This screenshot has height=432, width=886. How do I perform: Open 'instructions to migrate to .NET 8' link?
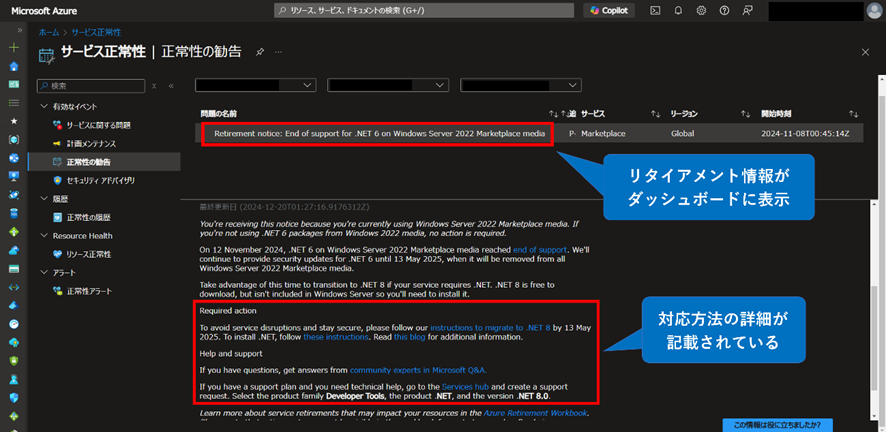490,327
